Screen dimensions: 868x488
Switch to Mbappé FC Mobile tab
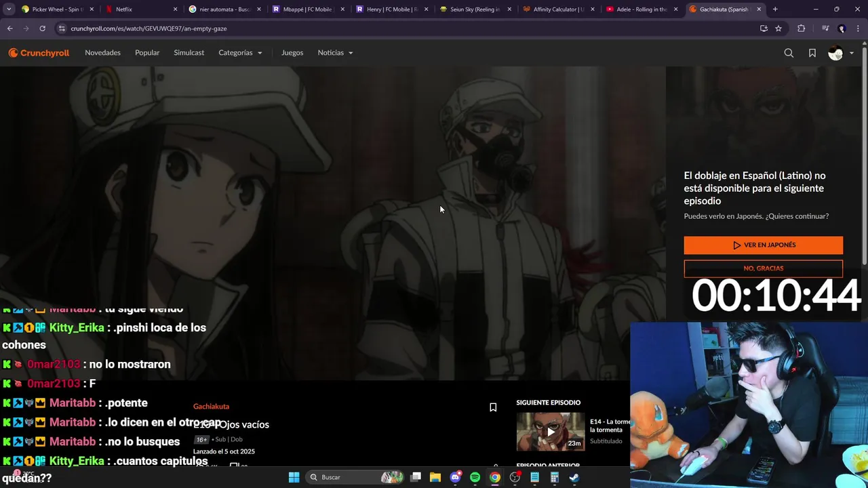pos(309,9)
